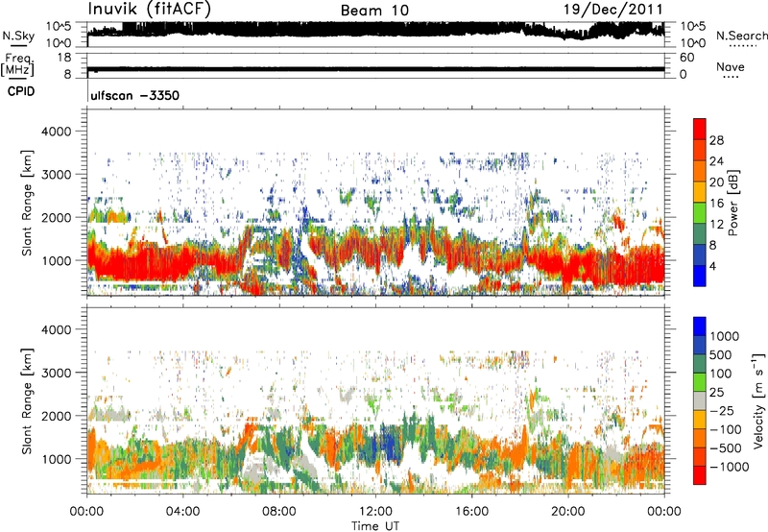Click the "N.Sky" legend label
Screen dimensions: 768x532
(x=18, y=36)
